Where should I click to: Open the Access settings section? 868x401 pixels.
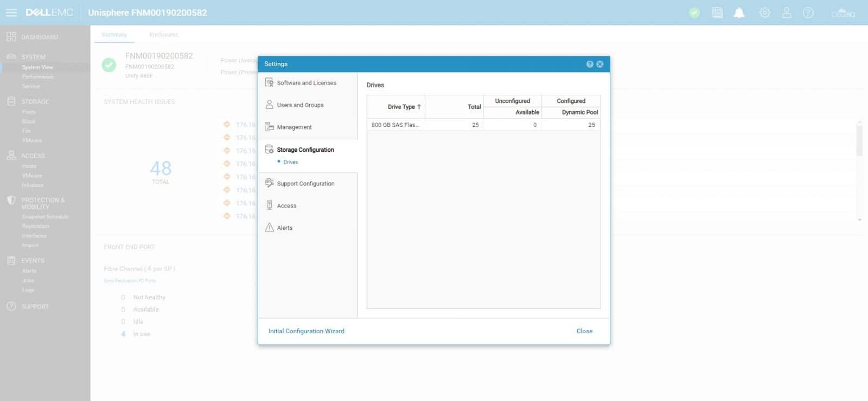[x=286, y=206]
